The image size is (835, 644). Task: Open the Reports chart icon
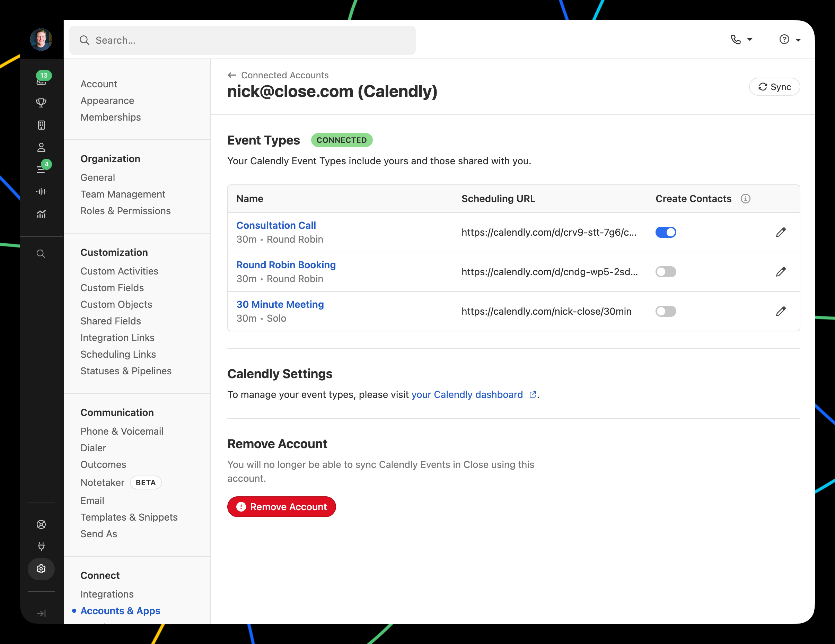click(x=41, y=214)
